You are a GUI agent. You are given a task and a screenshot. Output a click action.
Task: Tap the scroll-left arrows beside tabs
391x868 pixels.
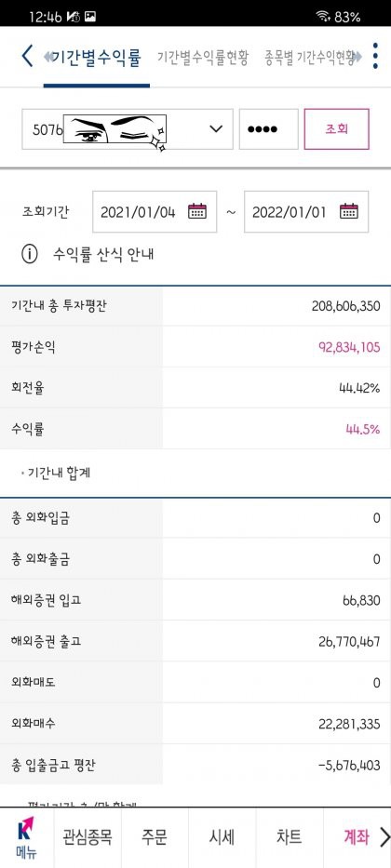click(47, 57)
